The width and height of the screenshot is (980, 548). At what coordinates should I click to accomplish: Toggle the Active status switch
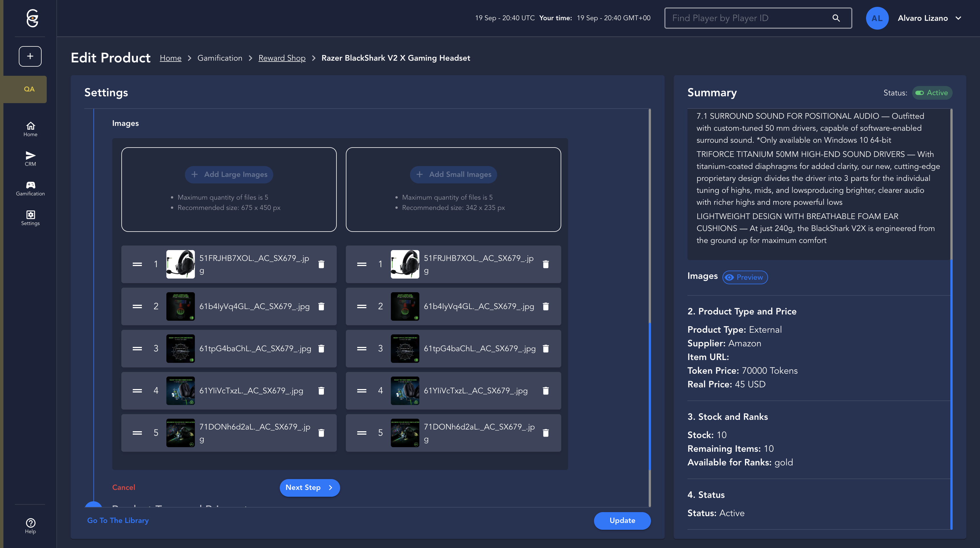tap(920, 93)
